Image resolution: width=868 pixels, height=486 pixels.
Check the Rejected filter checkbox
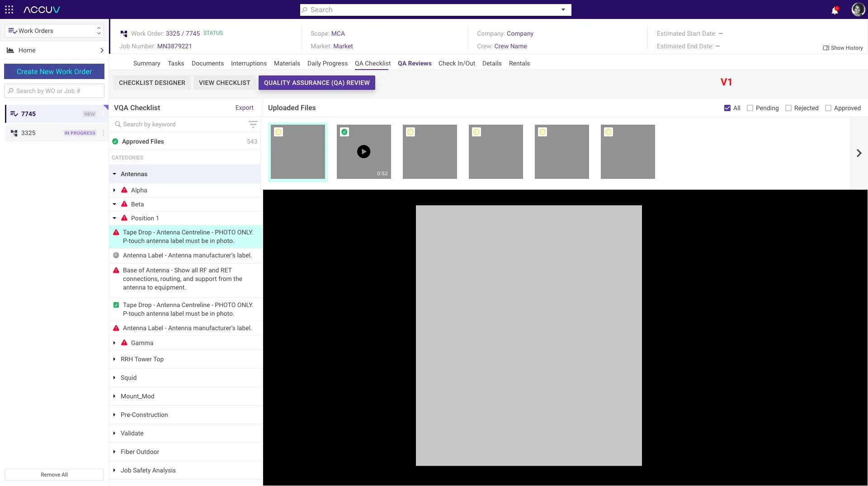[788, 108]
